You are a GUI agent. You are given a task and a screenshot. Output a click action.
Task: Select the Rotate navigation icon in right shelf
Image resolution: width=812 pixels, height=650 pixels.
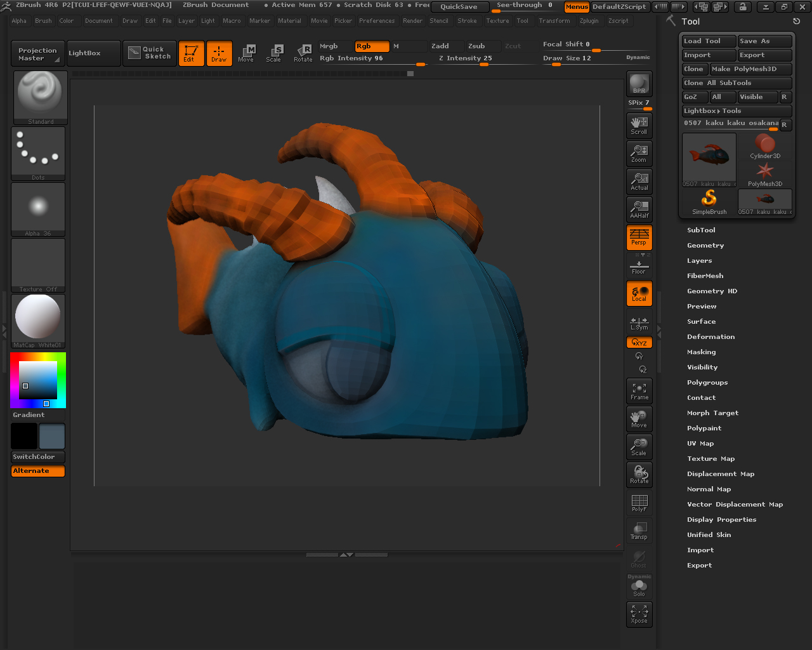click(x=639, y=475)
